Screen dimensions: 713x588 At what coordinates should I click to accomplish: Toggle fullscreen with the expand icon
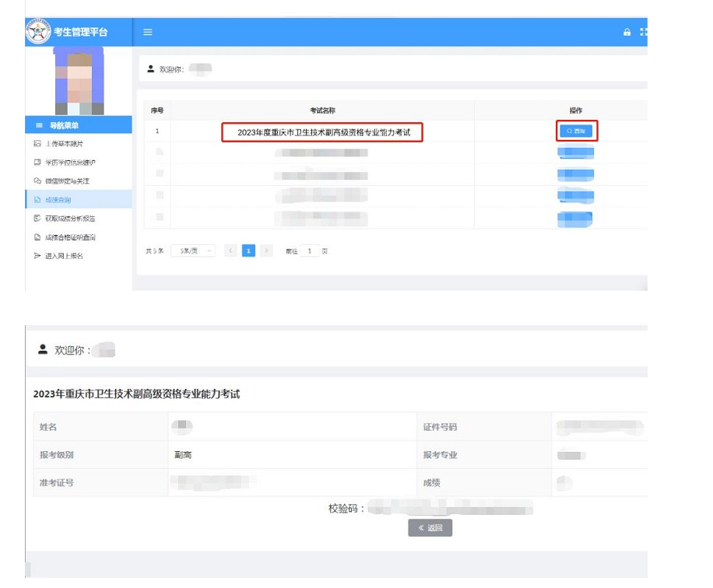tap(643, 32)
